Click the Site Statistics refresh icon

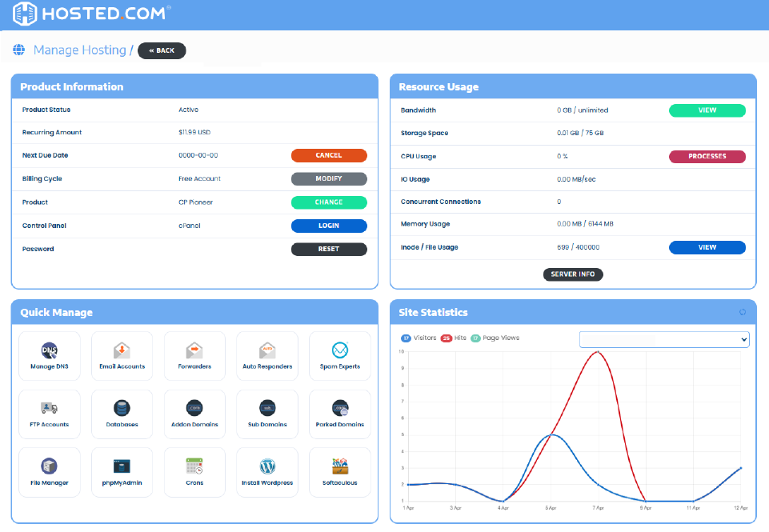click(x=743, y=312)
